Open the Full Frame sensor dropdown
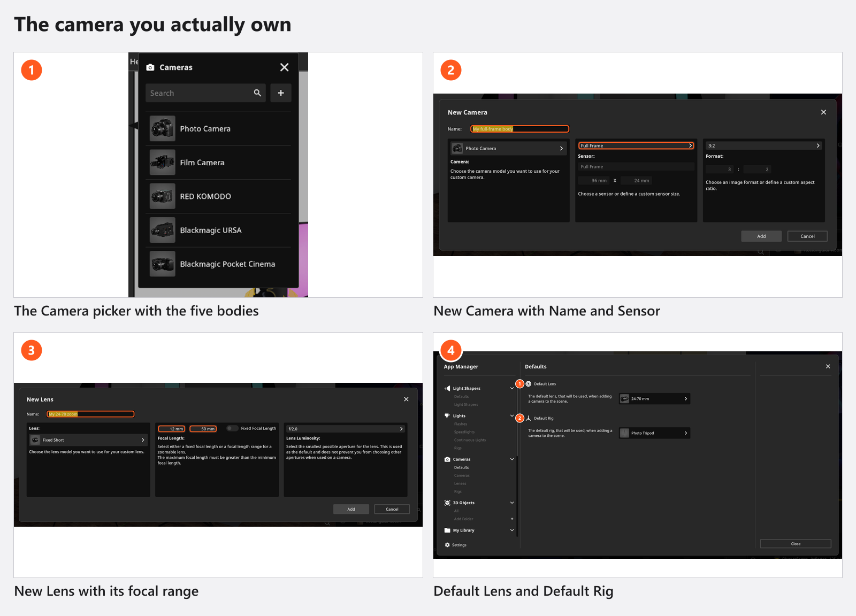The width and height of the screenshot is (856, 616). pos(636,145)
